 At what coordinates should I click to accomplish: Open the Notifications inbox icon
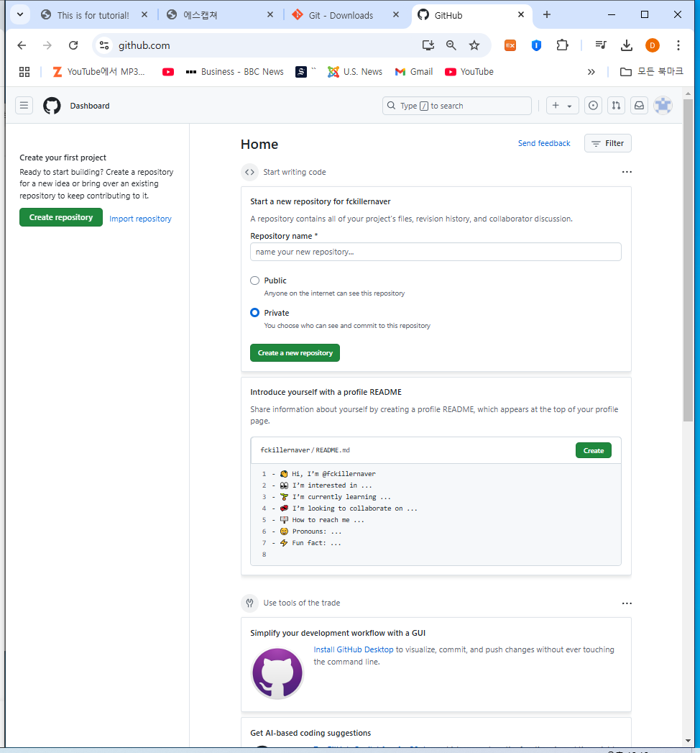point(639,105)
